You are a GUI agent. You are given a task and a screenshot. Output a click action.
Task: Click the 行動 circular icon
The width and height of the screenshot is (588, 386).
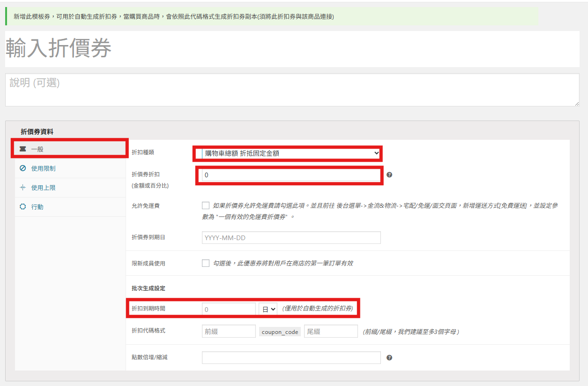[22, 207]
